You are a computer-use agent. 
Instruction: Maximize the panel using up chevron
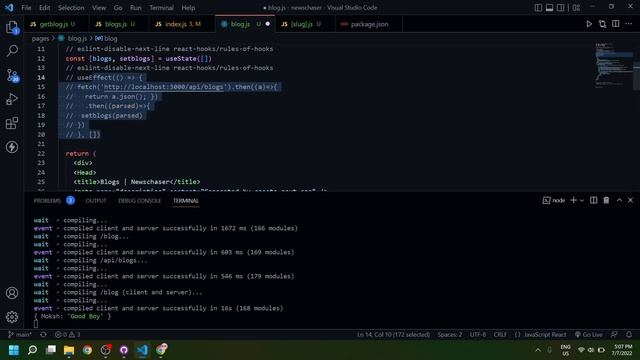(x=619, y=200)
